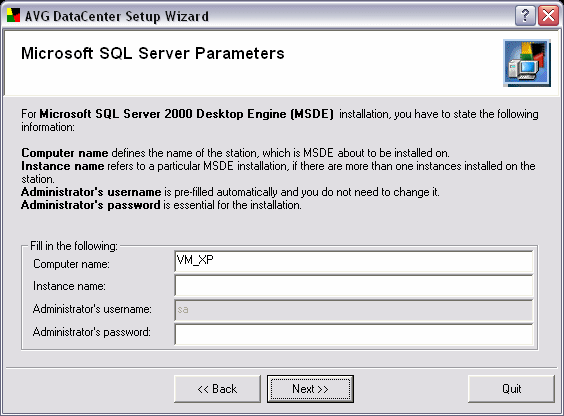The width and height of the screenshot is (564, 416).
Task: Proceed with the Next >> button
Action: [x=310, y=389]
